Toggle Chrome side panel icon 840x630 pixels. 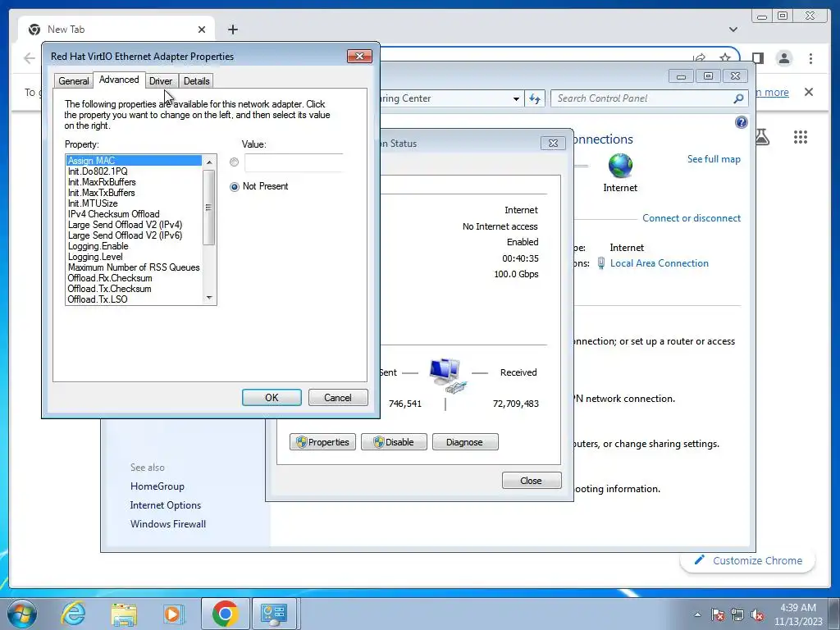(757, 58)
